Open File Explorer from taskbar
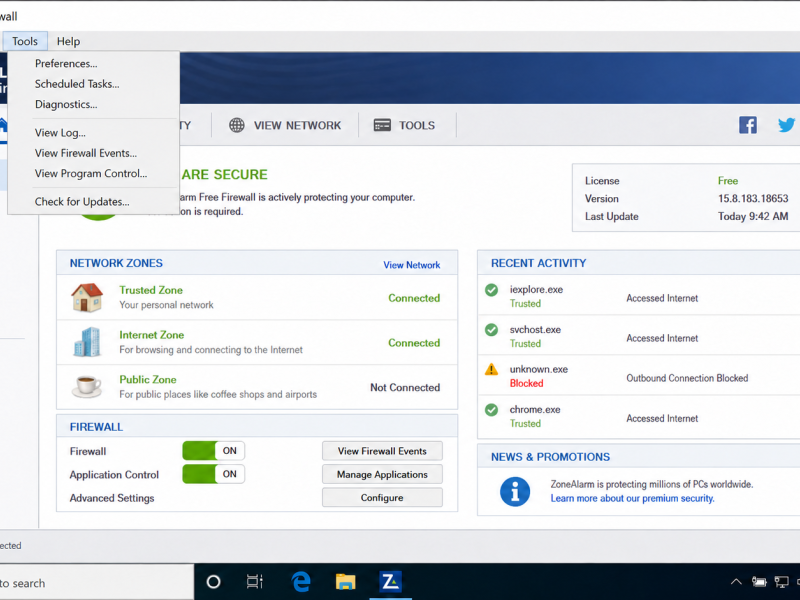The image size is (800, 600). pos(345,582)
